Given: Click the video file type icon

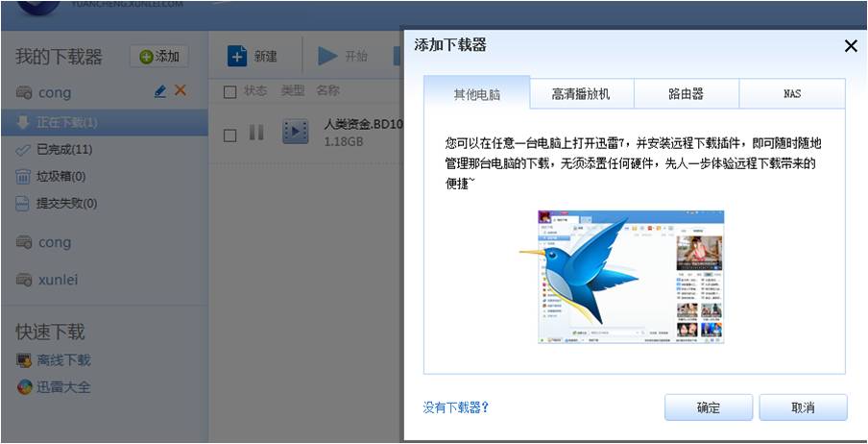Looking at the screenshot, I should [295, 133].
